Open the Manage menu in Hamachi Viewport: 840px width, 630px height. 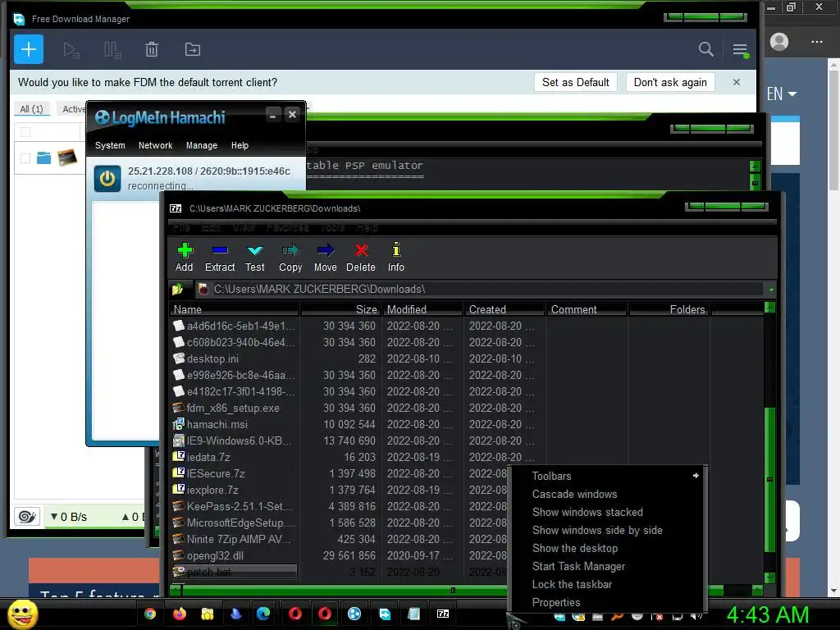(202, 145)
